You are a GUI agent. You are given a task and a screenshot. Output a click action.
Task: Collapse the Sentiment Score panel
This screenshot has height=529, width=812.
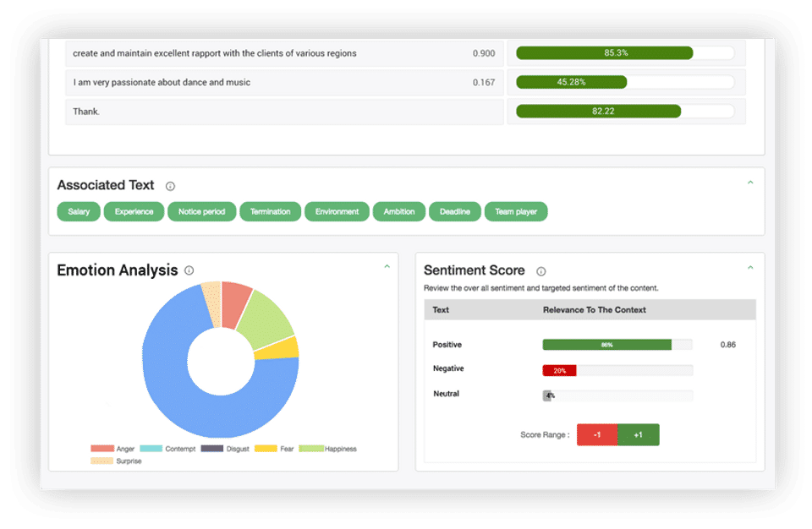coord(750,268)
